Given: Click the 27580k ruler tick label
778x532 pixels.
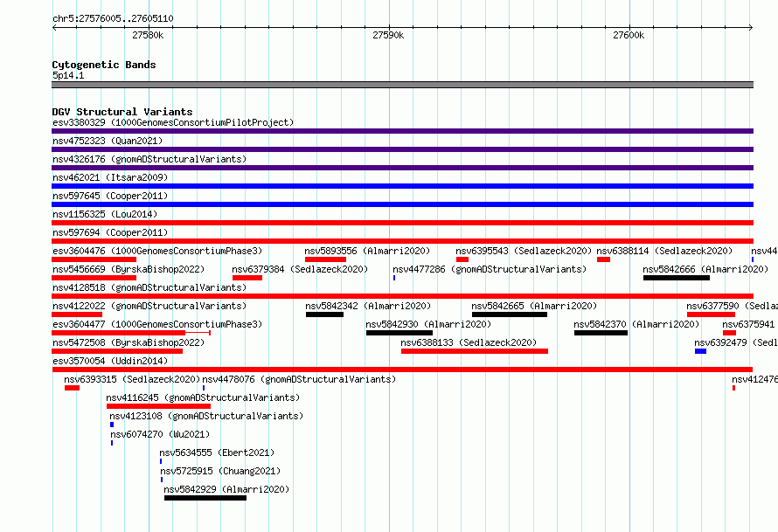Looking at the screenshot, I should (148, 35).
